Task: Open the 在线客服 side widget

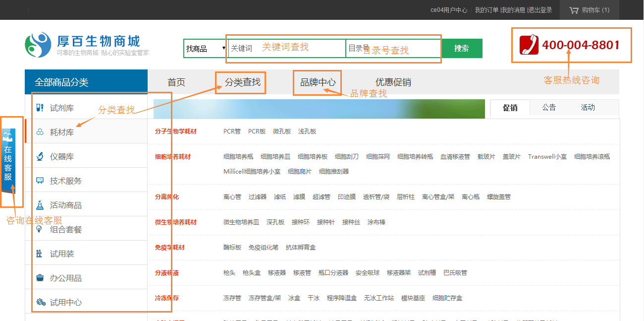Action: pyautogui.click(x=8, y=161)
